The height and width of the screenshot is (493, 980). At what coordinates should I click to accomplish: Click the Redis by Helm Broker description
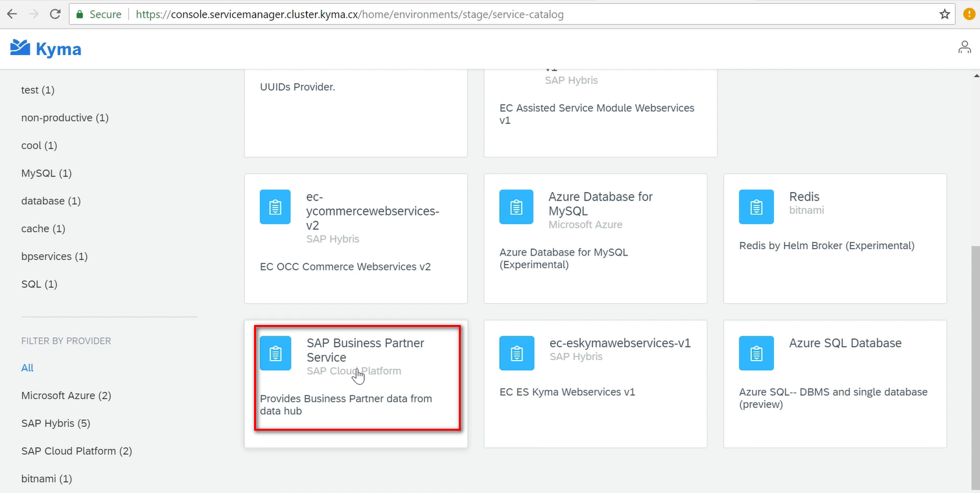click(x=827, y=246)
